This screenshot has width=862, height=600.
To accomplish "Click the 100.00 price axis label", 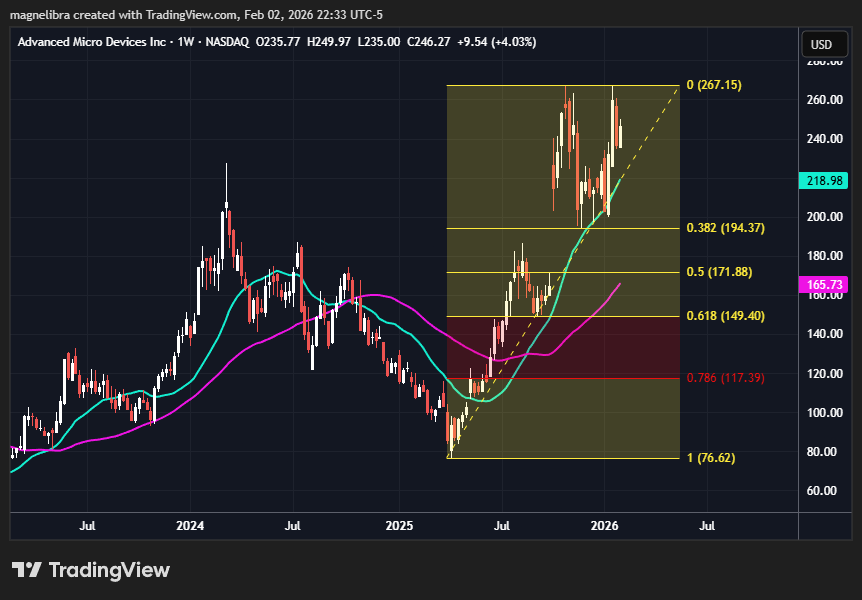I will coord(825,412).
